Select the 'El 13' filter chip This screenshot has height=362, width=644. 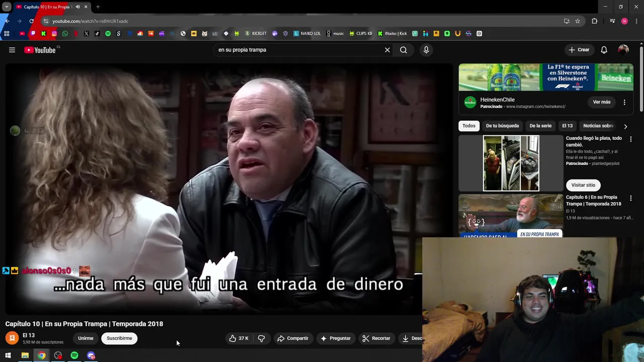(x=567, y=126)
